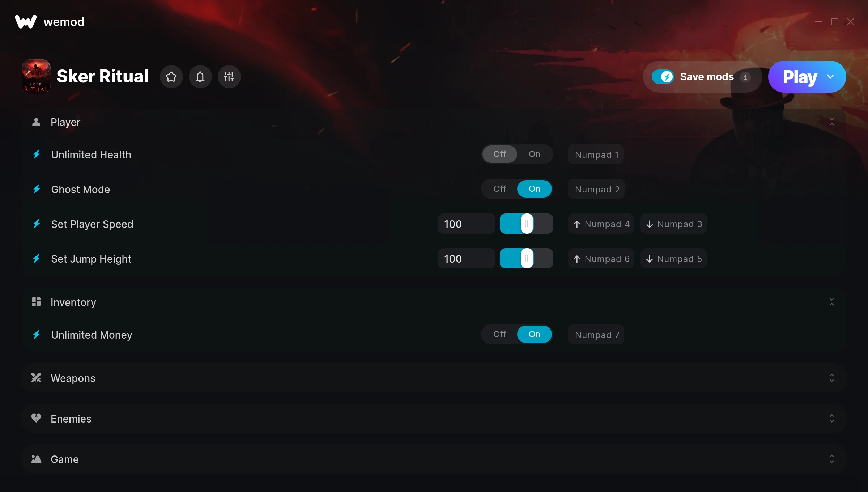Image resolution: width=868 pixels, height=492 pixels.
Task: Click the WeMod logo
Action: point(26,22)
